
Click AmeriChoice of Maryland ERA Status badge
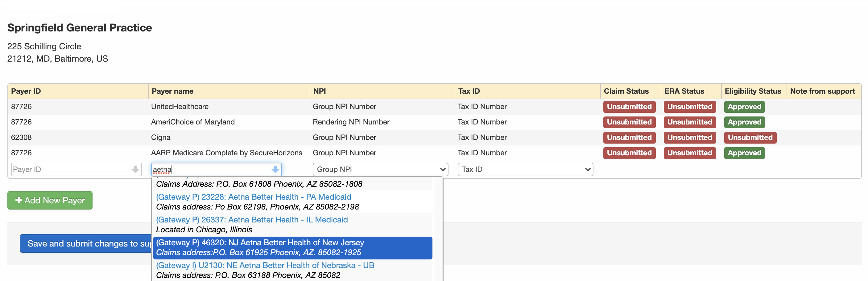coord(690,122)
